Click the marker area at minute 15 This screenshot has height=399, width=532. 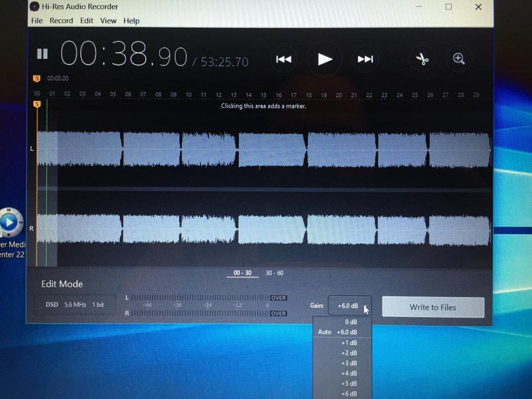264,106
